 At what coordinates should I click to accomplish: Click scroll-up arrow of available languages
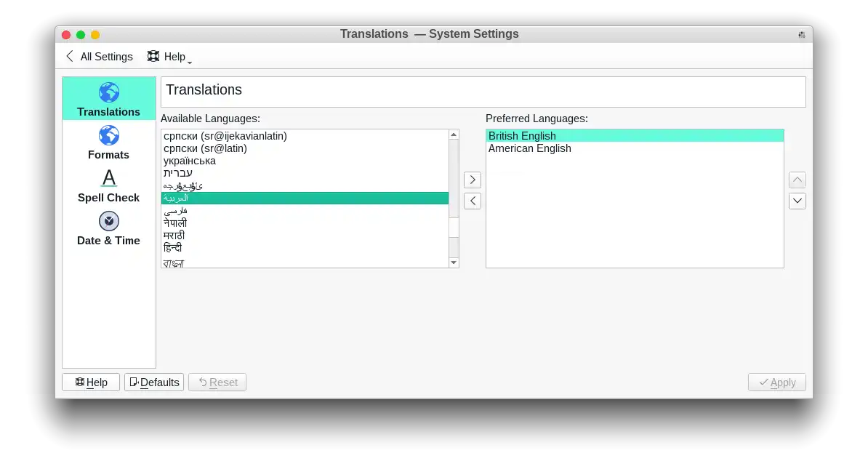[x=454, y=135]
